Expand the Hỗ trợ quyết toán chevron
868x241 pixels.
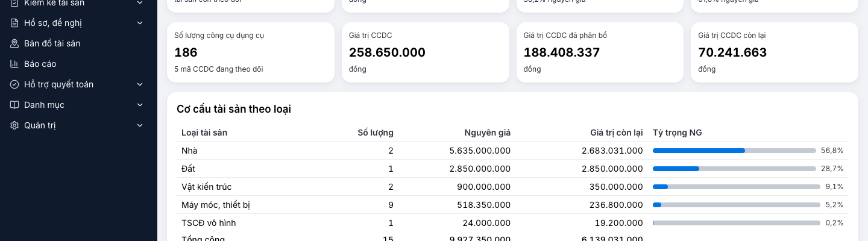[x=140, y=84]
